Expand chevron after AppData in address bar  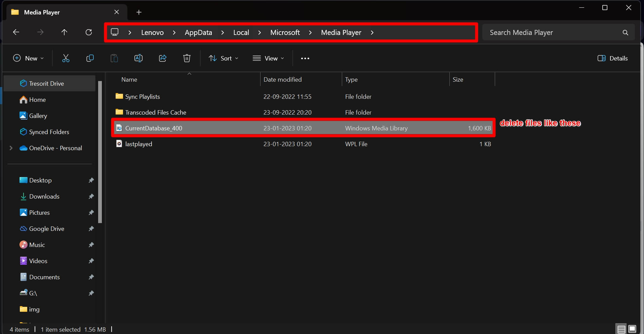(x=223, y=33)
